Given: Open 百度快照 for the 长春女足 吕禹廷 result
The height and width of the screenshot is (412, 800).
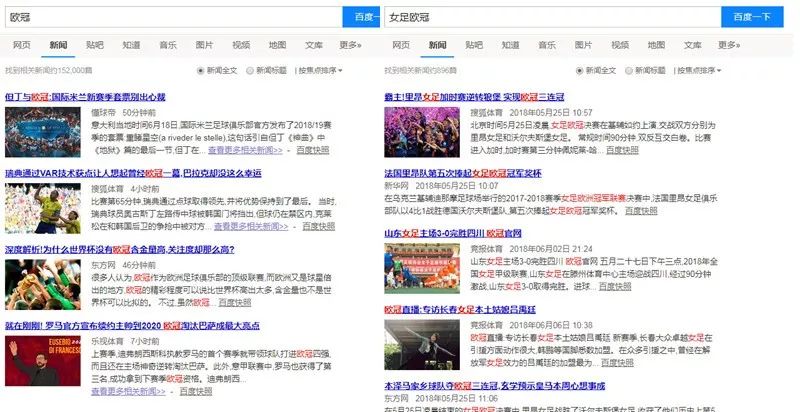Looking at the screenshot, I should 617,363.
